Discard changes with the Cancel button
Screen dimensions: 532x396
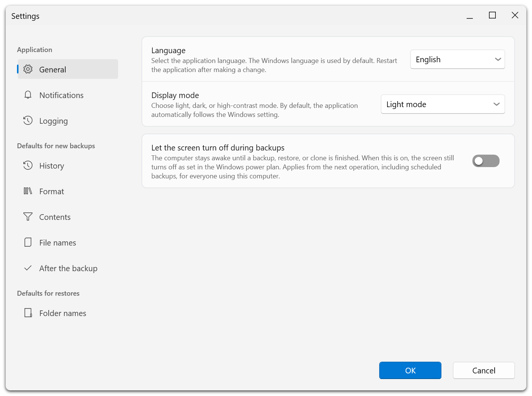click(484, 370)
